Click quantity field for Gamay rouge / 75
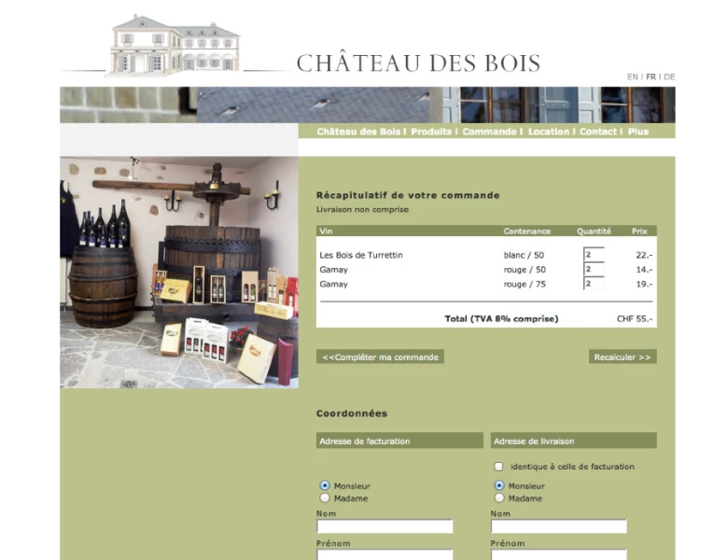 [x=594, y=283]
